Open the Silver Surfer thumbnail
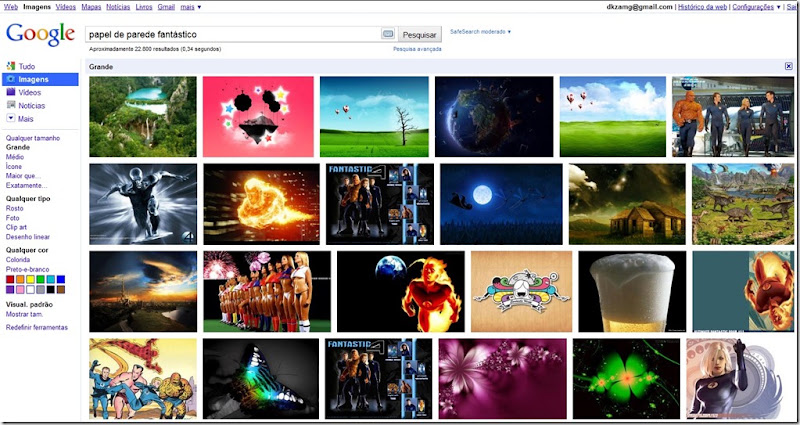This screenshot has width=800, height=425. tap(143, 204)
